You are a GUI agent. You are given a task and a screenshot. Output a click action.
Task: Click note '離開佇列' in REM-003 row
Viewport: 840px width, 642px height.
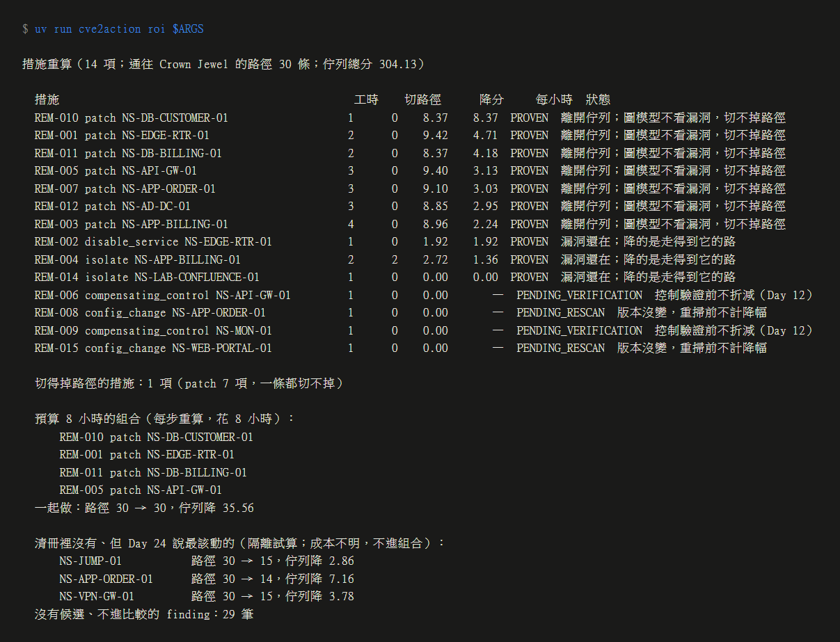[x=585, y=225]
